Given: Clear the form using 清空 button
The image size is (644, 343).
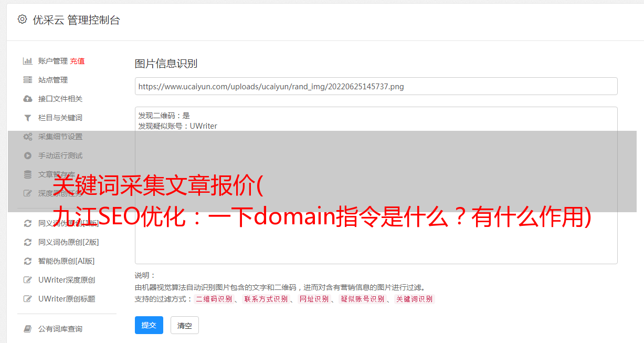Looking at the screenshot, I should coord(185,325).
